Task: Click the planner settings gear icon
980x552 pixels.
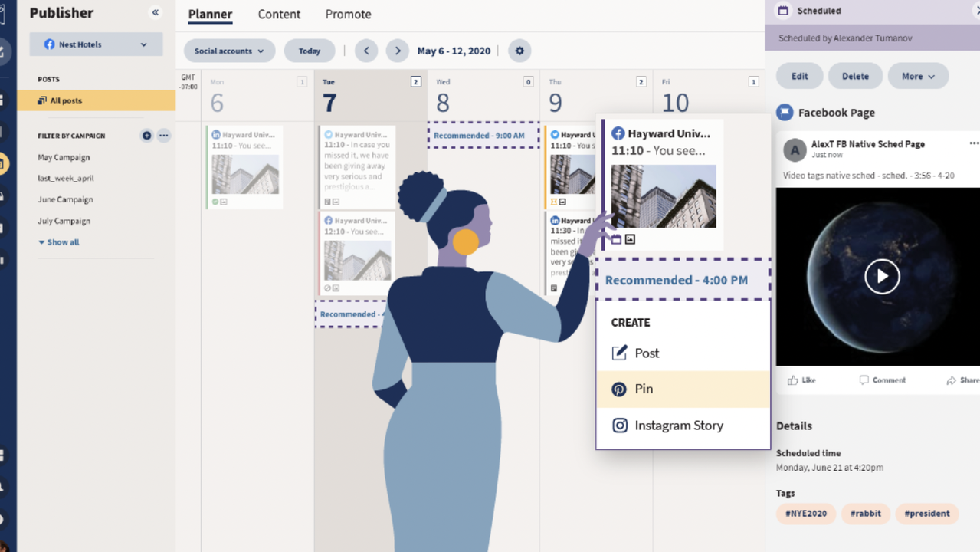Action: 519,51
